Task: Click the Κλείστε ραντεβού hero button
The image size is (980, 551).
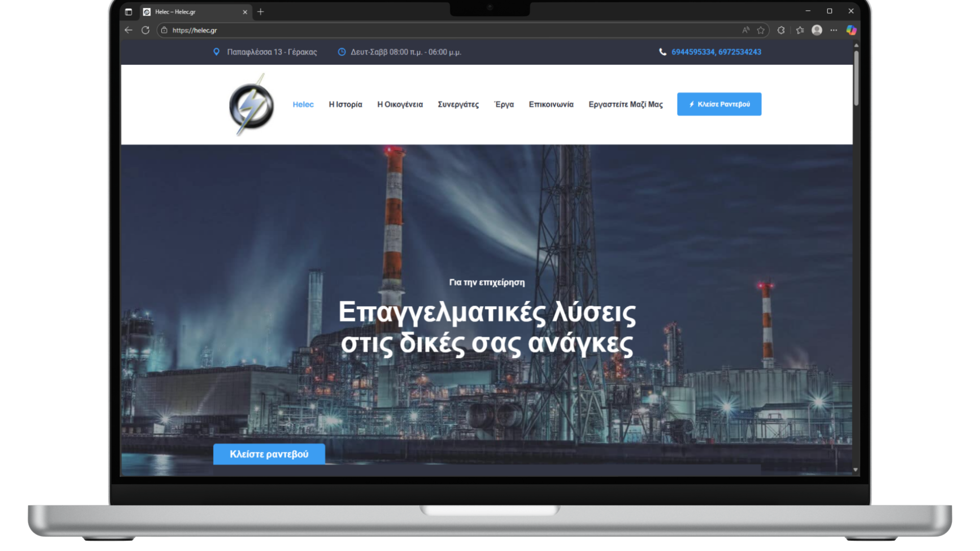Action: 269,454
